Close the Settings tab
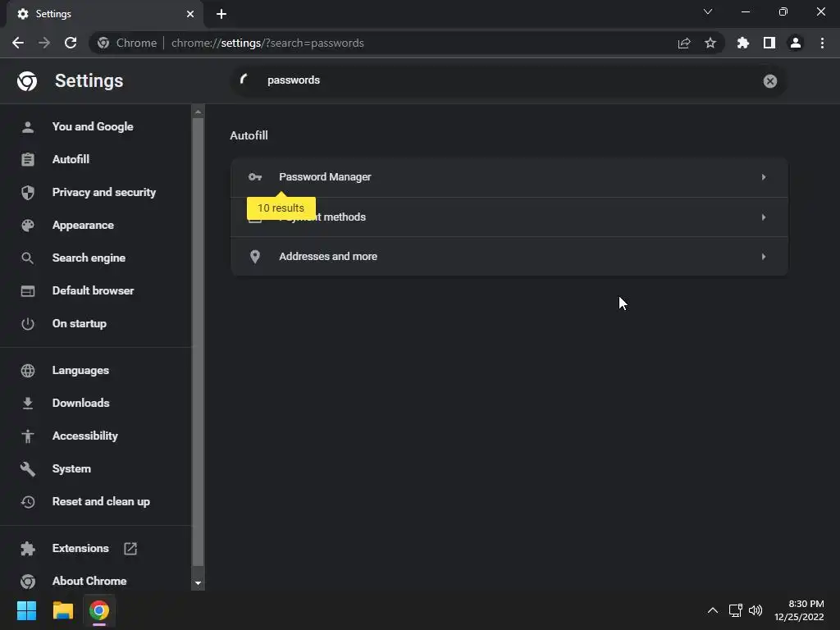Image resolution: width=840 pixels, height=630 pixels. point(190,14)
